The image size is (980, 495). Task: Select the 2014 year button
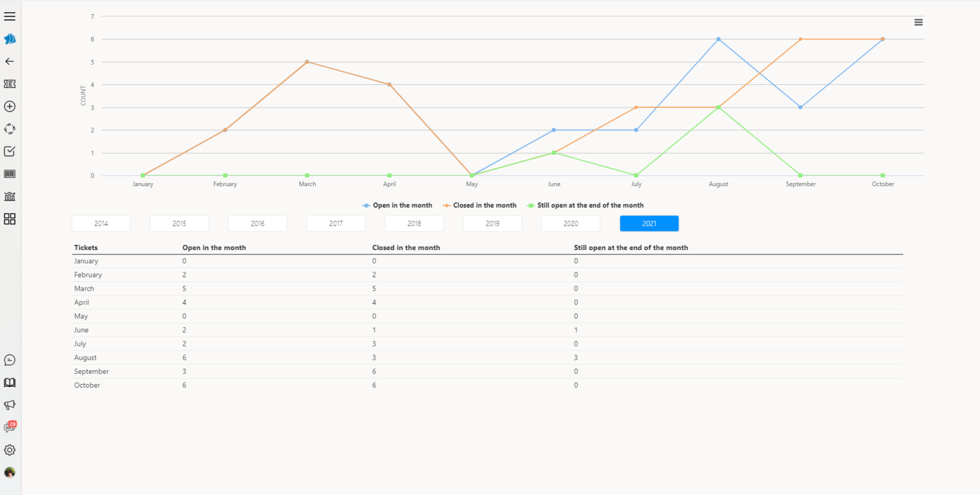[101, 223]
